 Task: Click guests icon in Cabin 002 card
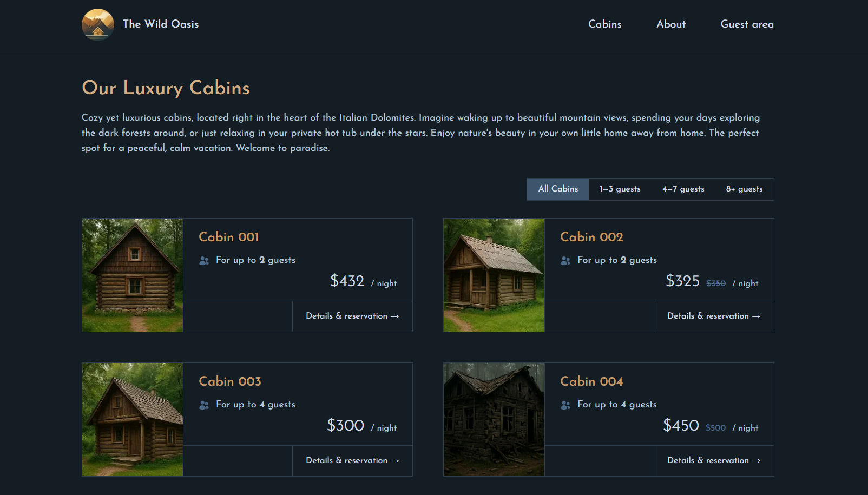point(565,261)
